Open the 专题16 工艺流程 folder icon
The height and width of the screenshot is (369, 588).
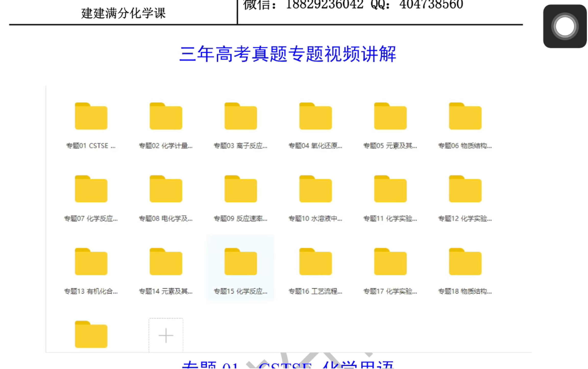315,262
